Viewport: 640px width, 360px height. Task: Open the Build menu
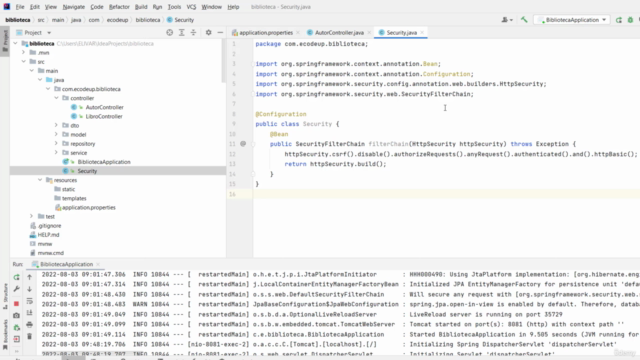coord(141,7)
